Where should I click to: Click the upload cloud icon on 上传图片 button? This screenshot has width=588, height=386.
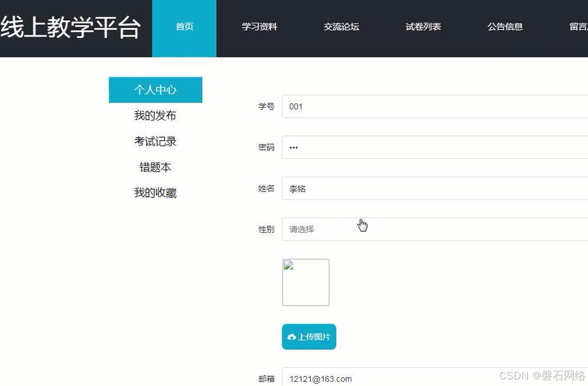(292, 336)
